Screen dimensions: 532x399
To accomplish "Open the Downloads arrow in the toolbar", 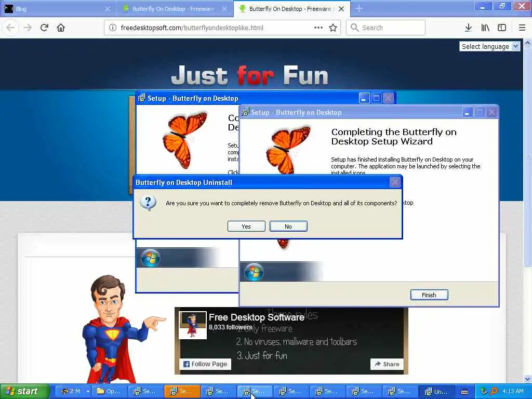I will pyautogui.click(x=468, y=28).
